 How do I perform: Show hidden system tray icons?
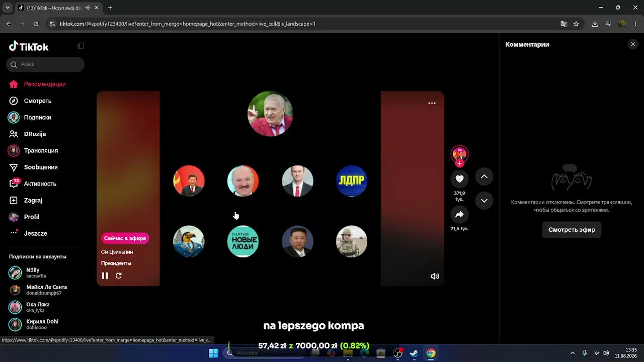click(x=572, y=353)
